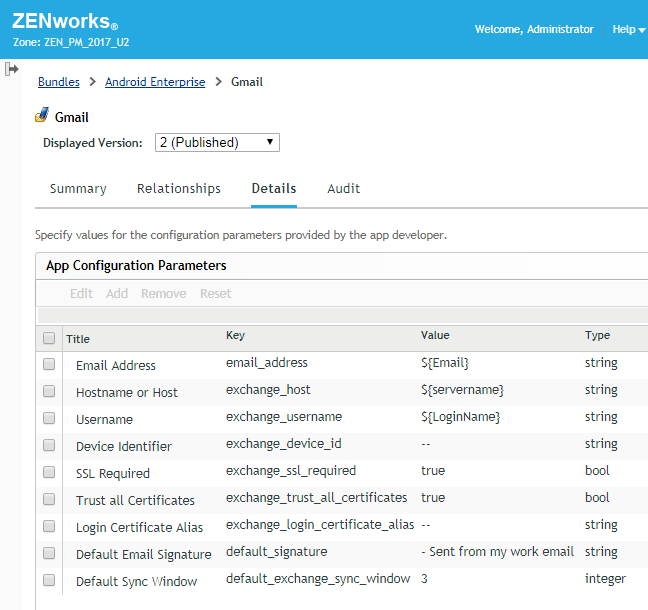Toggle the select-all checkbox in header
The width and height of the screenshot is (648, 610).
(x=49, y=338)
